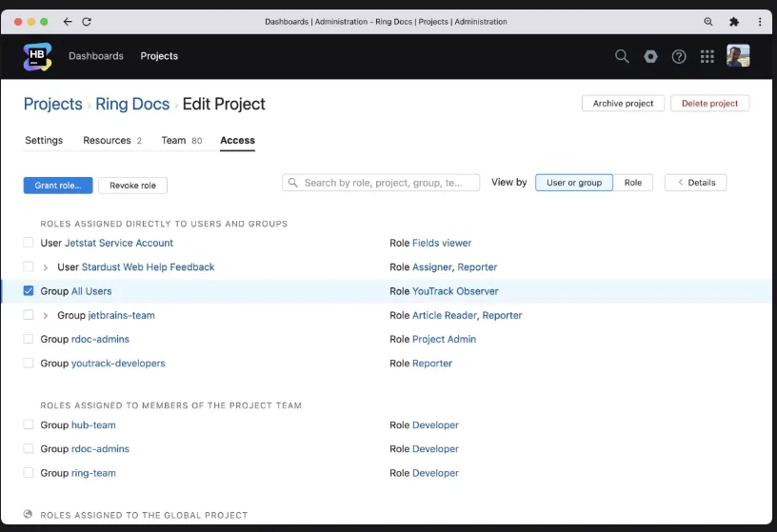Screen dimensions: 777x532
Task: Open the help question mark icon
Action: click(679, 56)
